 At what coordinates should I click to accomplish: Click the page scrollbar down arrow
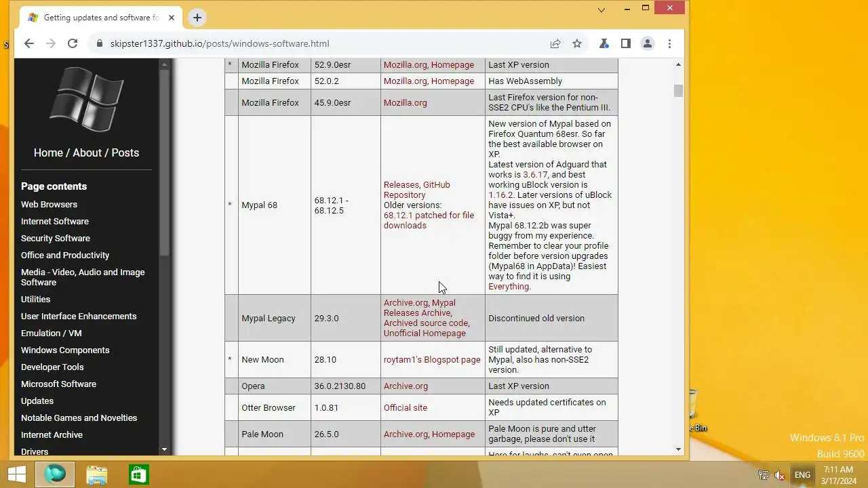[678, 449]
